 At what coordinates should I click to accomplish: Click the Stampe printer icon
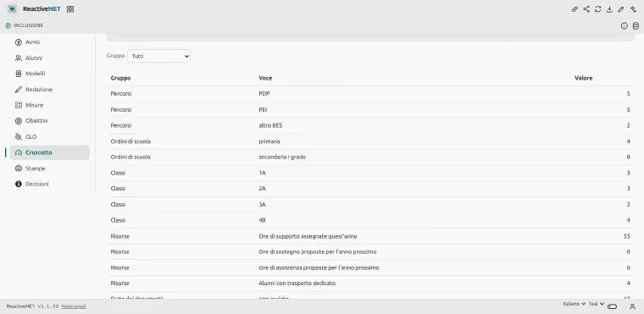coord(19,168)
